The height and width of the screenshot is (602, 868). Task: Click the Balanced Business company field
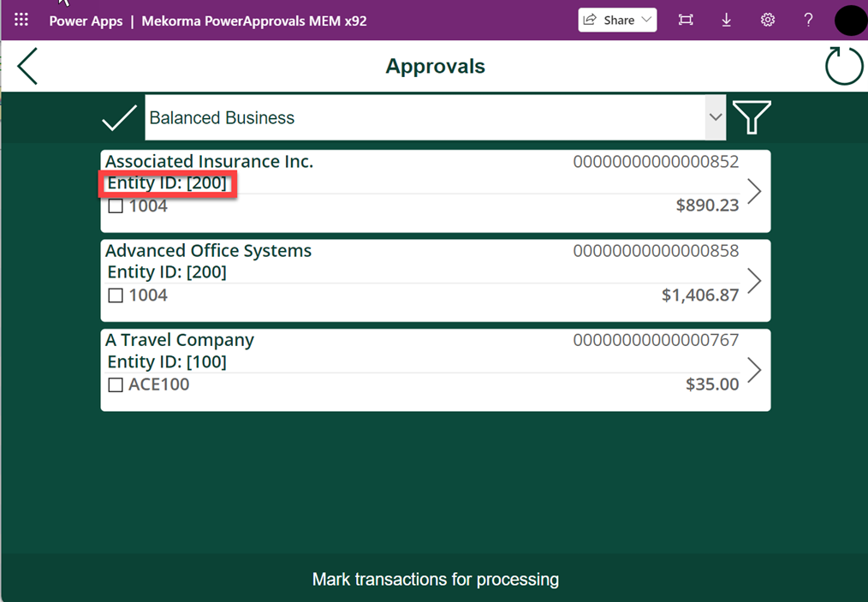pyautogui.click(x=424, y=118)
